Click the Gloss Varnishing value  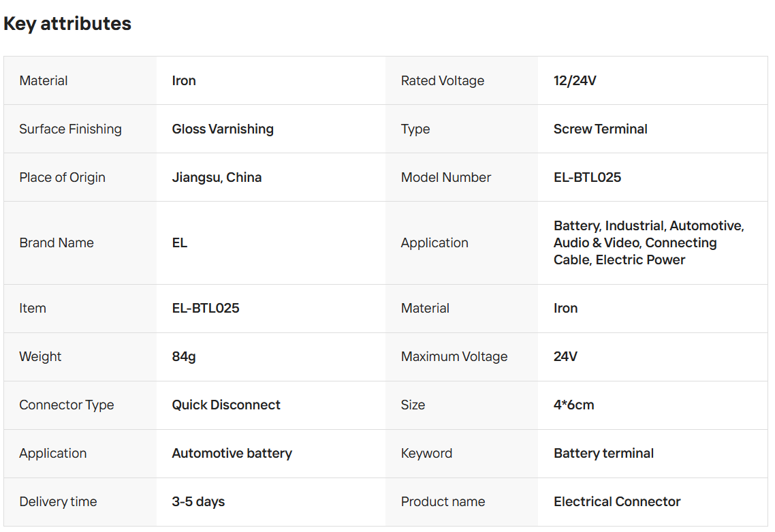pos(223,129)
